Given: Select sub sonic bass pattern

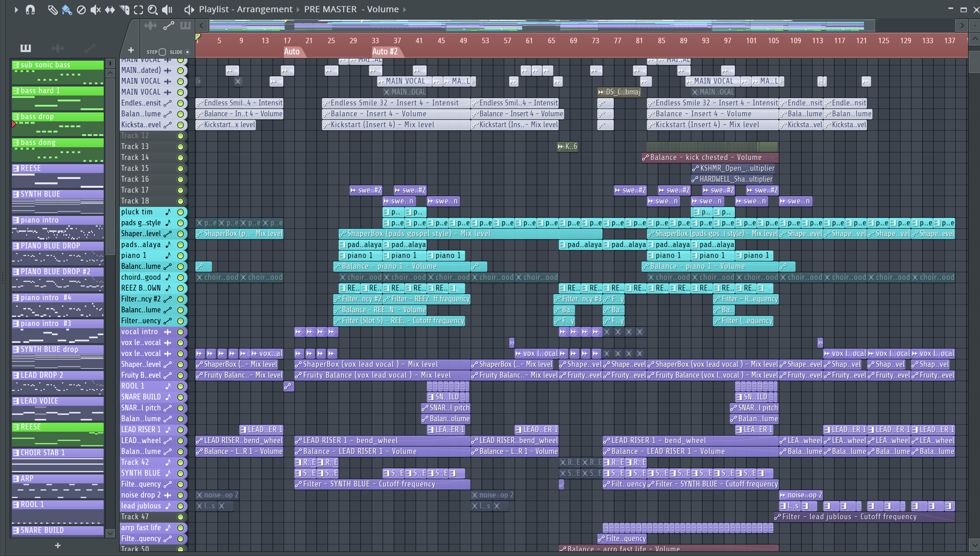Looking at the screenshot, I should pos(58,72).
